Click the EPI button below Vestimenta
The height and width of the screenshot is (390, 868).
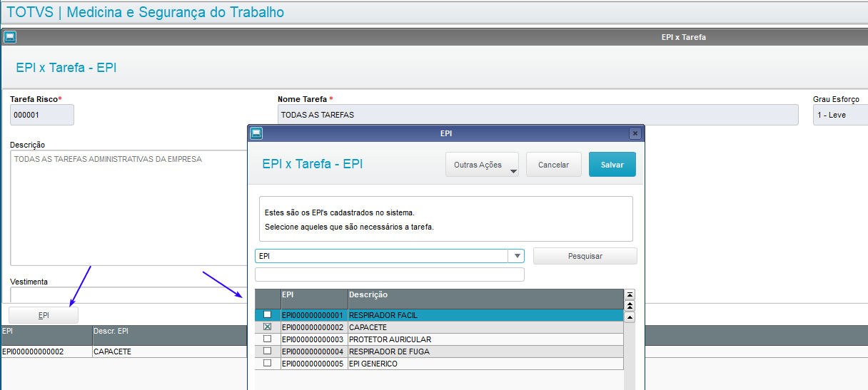pos(44,315)
